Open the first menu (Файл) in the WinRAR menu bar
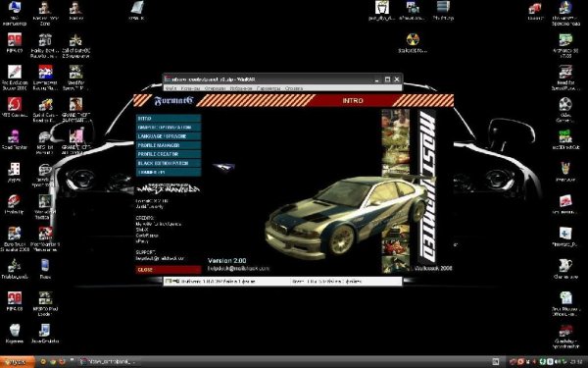This screenshot has width=588, height=368. click(171, 88)
